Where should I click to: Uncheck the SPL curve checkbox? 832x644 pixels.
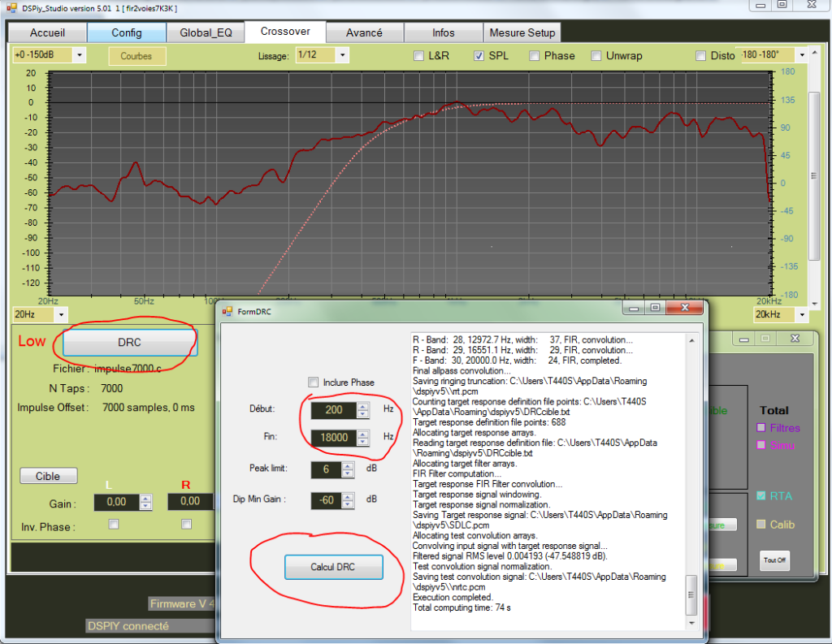[479, 56]
